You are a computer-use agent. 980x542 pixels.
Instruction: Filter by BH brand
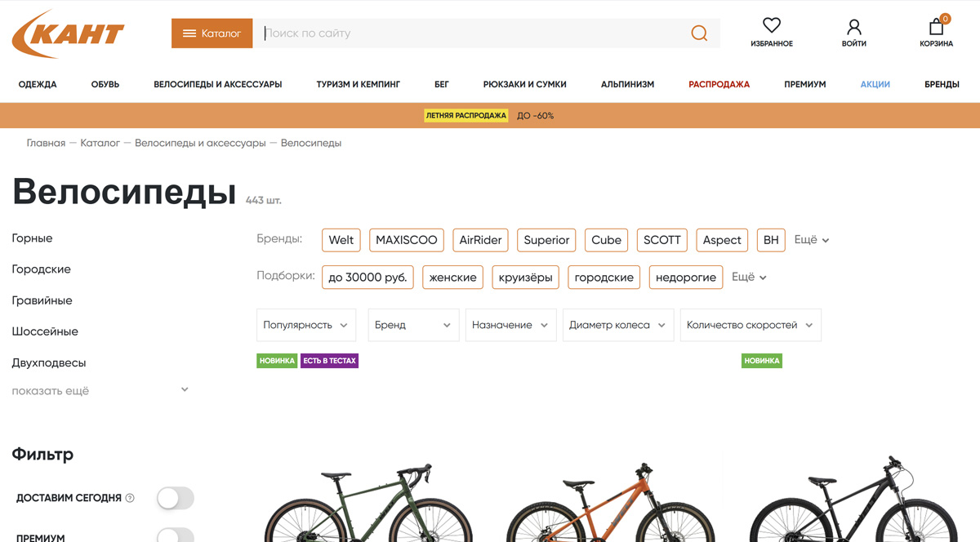pos(771,240)
